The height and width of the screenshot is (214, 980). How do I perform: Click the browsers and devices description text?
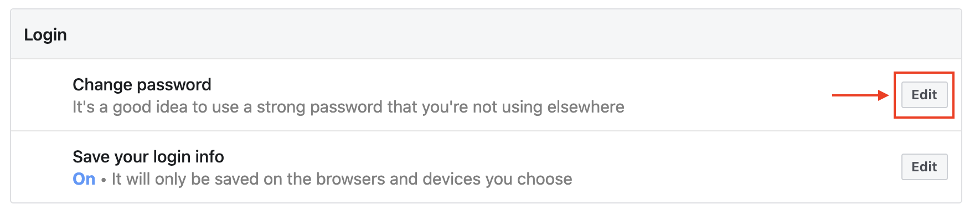[x=342, y=179]
